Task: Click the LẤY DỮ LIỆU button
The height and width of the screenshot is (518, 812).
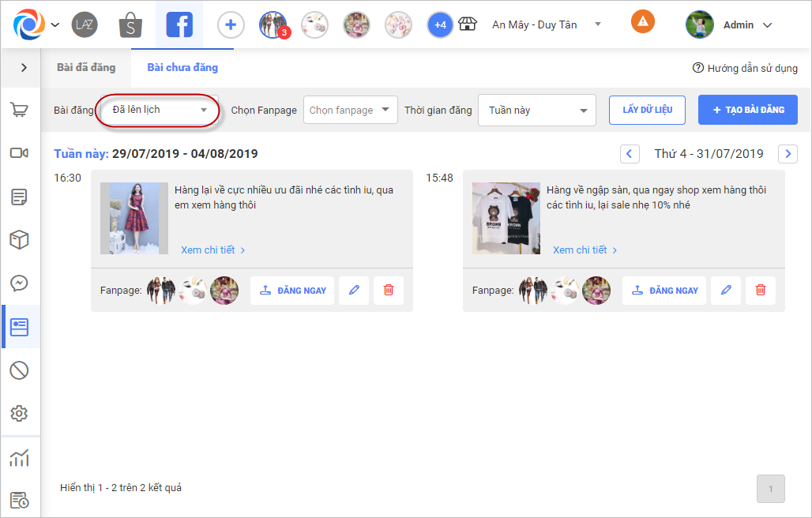Action: 648,110
